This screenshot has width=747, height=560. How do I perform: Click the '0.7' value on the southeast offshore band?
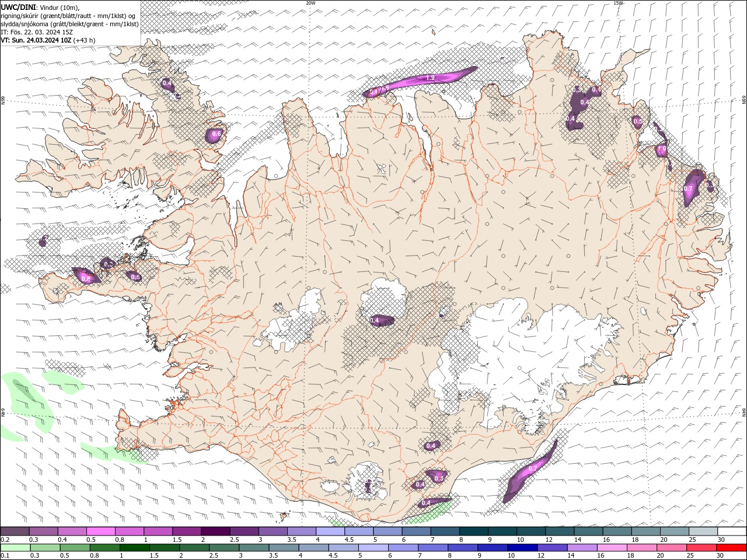tap(532, 468)
